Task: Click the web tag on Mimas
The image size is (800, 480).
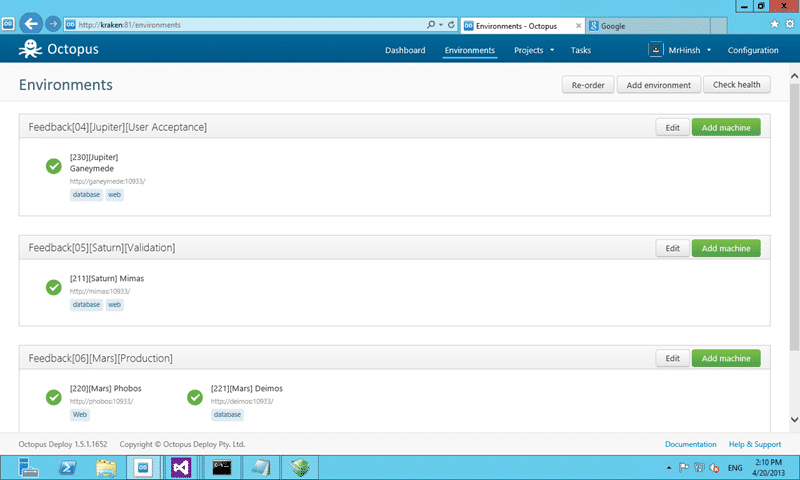Action: pos(114,305)
